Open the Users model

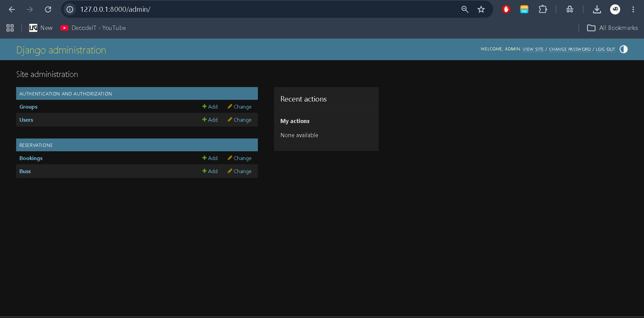coord(26,120)
